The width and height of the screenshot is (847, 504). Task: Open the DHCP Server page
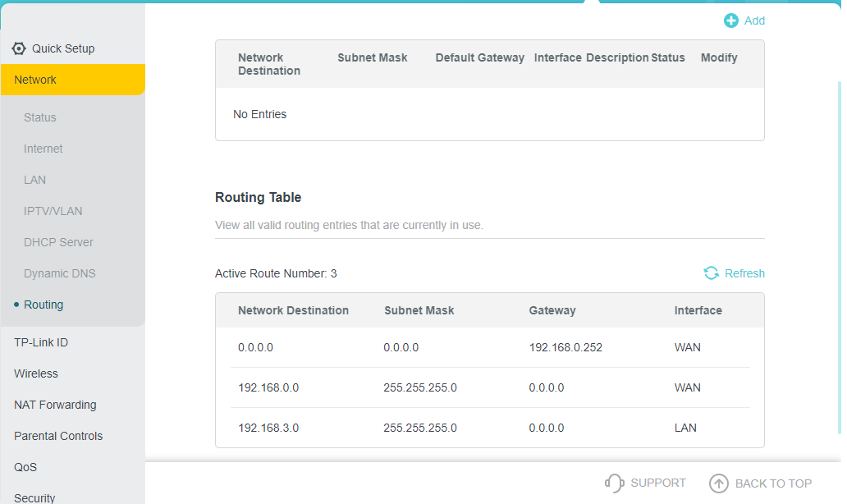click(x=58, y=242)
